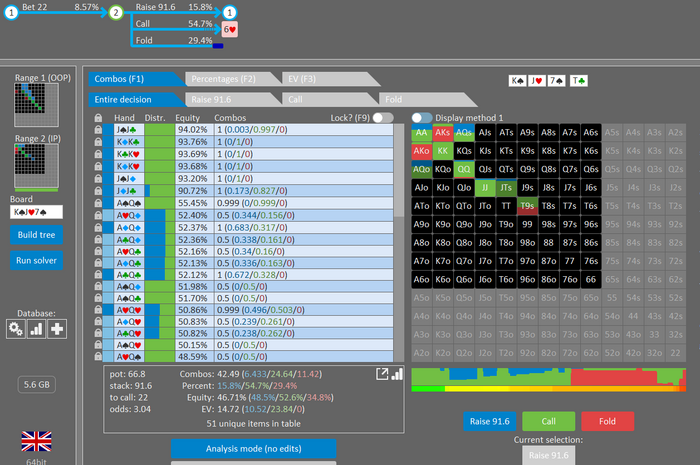The height and width of the screenshot is (465, 700).
Task: Select KK cell in range matrix
Action: [442, 151]
